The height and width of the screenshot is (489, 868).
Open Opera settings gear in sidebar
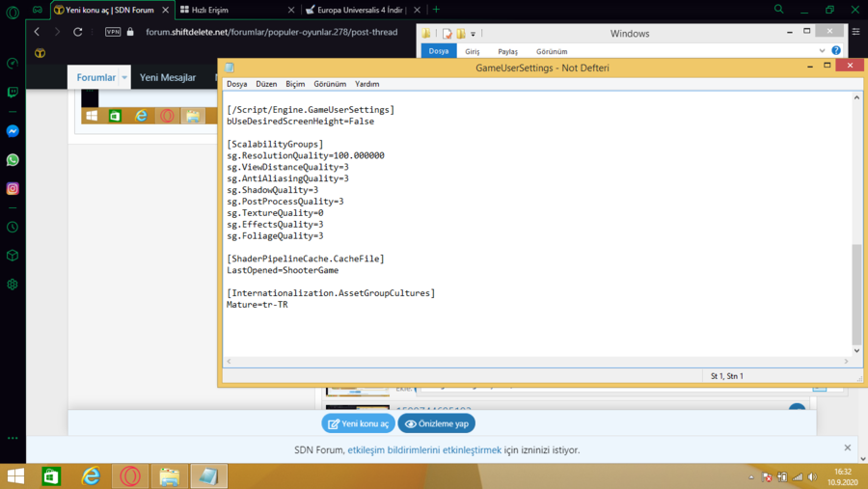pyautogui.click(x=13, y=285)
